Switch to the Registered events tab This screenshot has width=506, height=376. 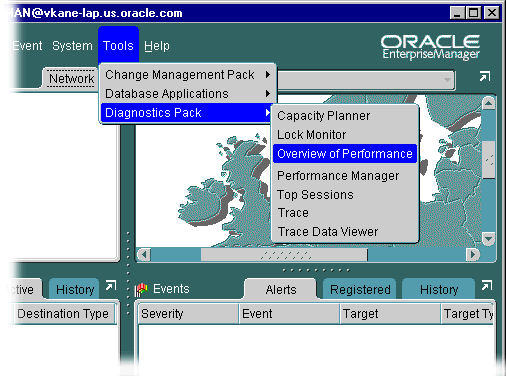click(x=360, y=289)
